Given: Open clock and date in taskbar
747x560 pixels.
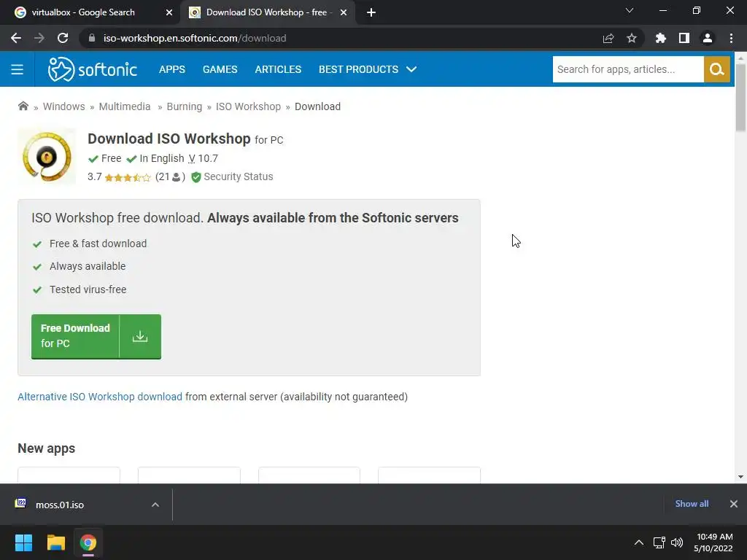Looking at the screenshot, I should (x=713, y=542).
